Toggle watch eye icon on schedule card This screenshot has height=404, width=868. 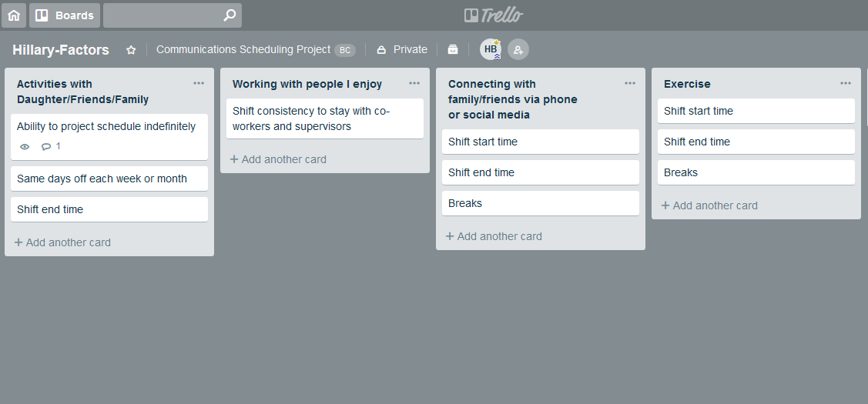[25, 146]
